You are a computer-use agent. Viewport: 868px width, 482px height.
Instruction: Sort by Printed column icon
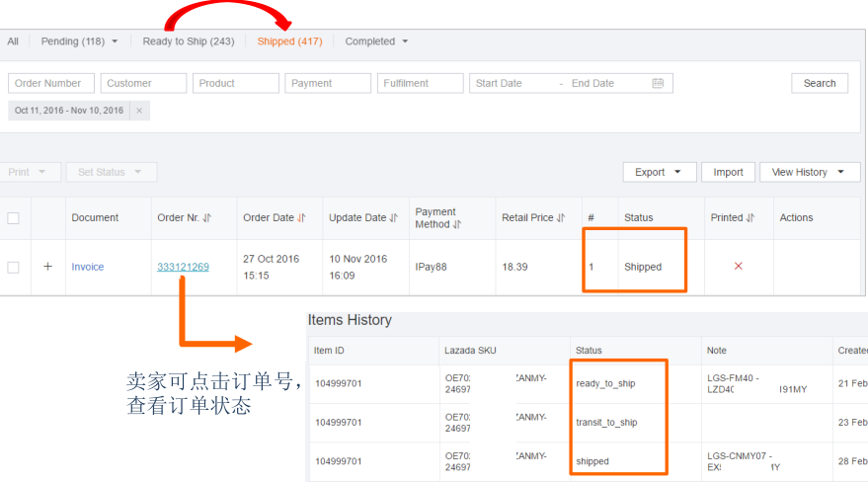750,218
